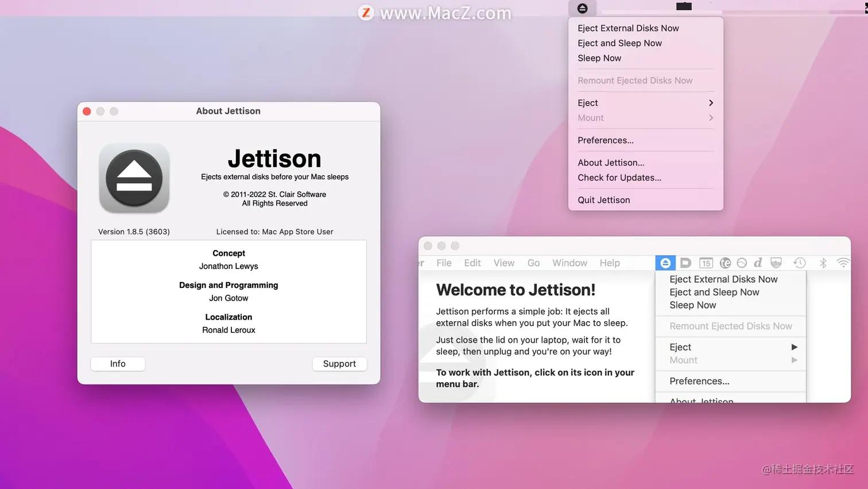This screenshot has height=489, width=868.
Task: Choose Eject and Sleep Now in top dropdown
Action: click(x=619, y=43)
